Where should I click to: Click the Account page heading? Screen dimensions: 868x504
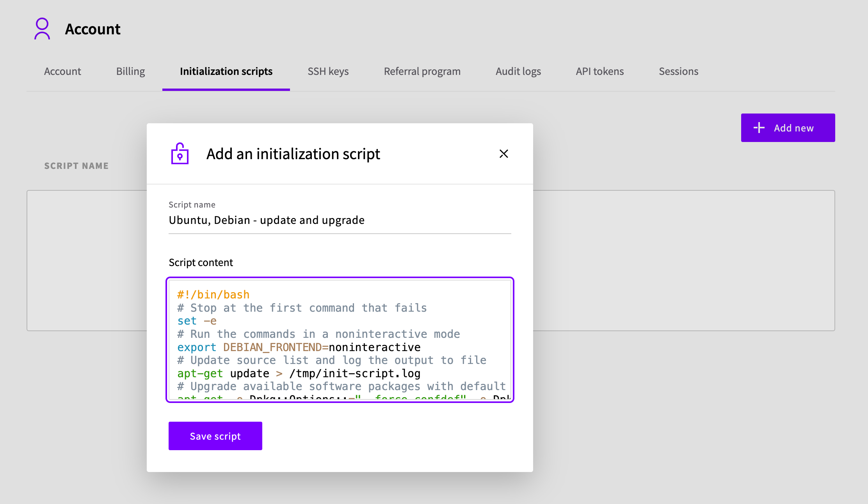click(93, 29)
